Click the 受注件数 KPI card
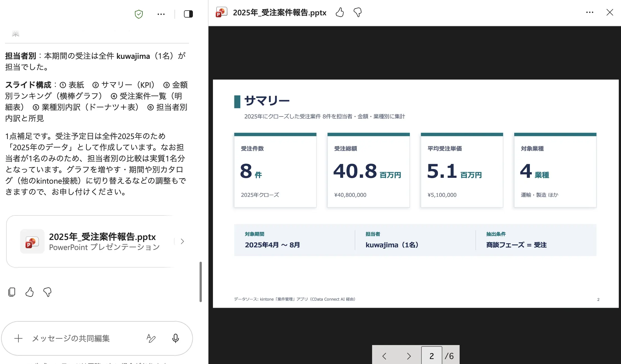Image resolution: width=621 pixels, height=364 pixels. pyautogui.click(x=275, y=170)
